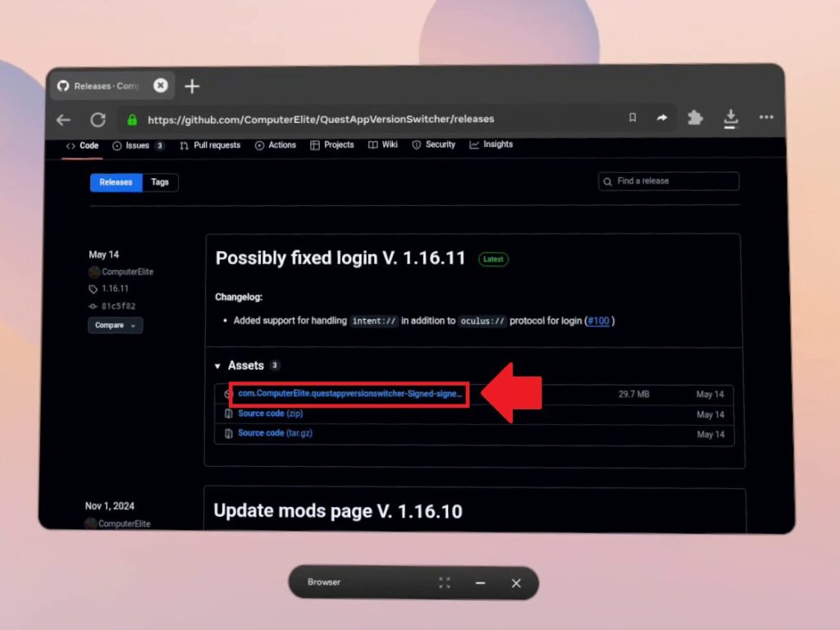Bookmark this page using bookmark icon
This screenshot has height=630, width=840.
[x=632, y=118]
